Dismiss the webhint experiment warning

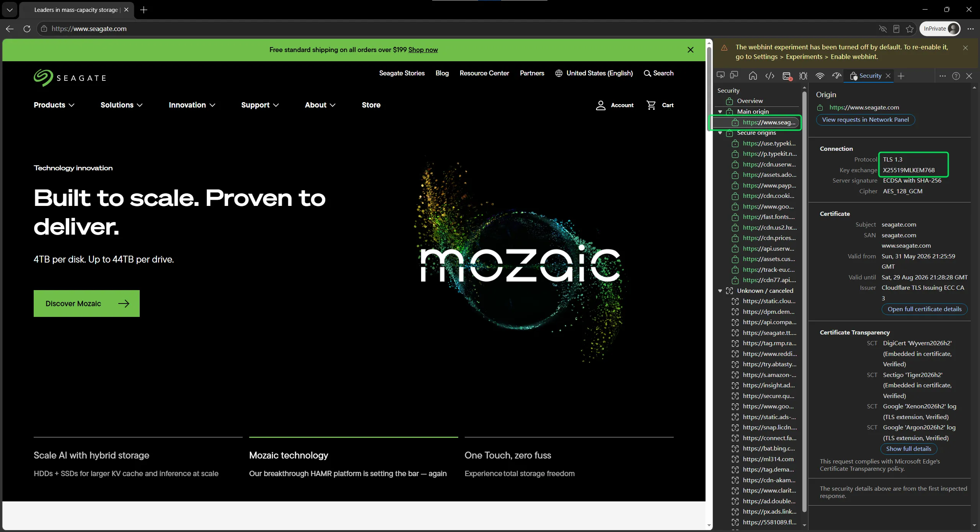(965, 48)
